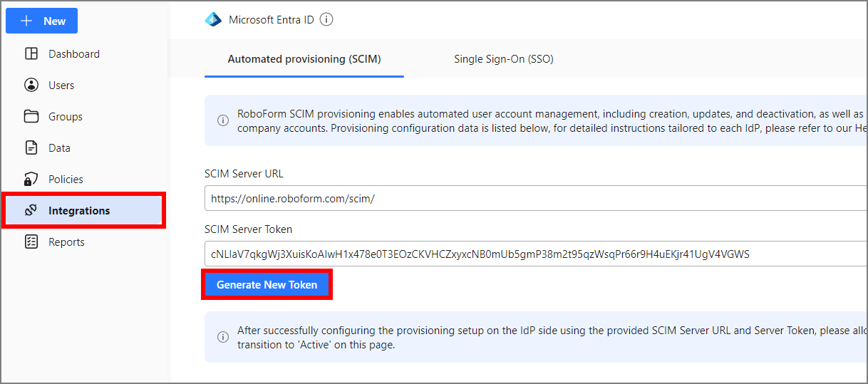The image size is (868, 384).
Task: Go to Users label in sidebar
Action: [x=61, y=85]
